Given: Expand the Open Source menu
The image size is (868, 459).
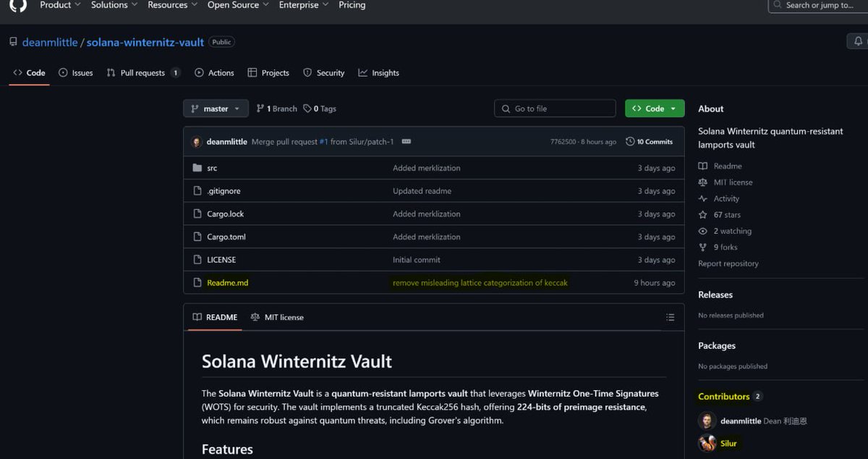Looking at the screenshot, I should [238, 5].
